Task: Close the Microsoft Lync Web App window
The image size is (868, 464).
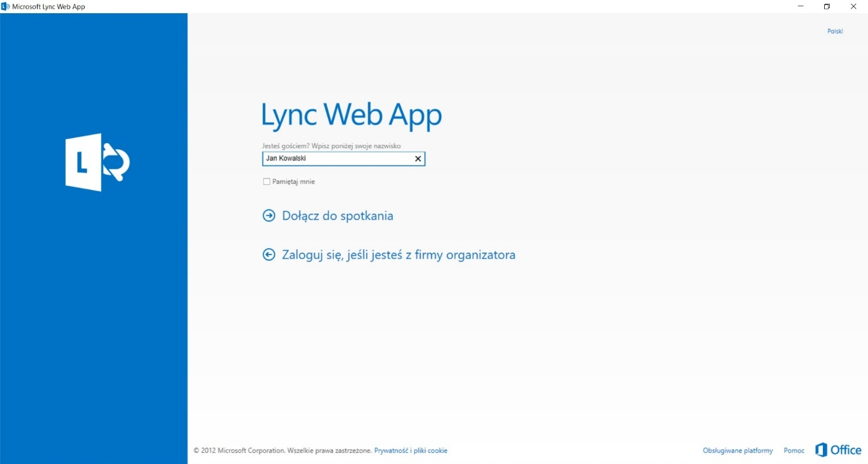Action: click(853, 6)
